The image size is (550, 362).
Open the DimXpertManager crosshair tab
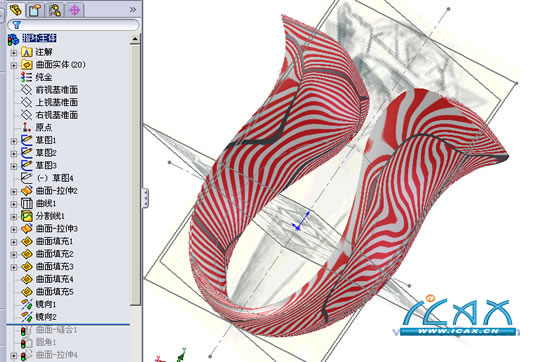click(x=74, y=10)
